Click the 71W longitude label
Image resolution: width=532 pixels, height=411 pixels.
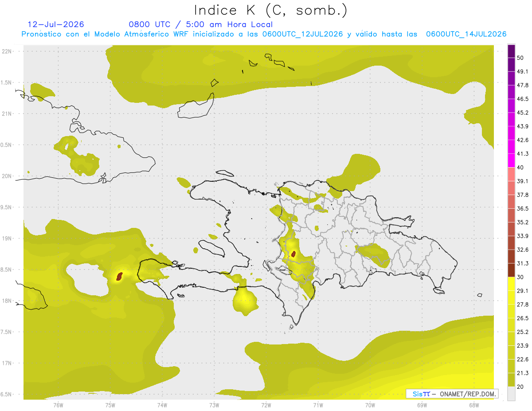[x=318, y=405]
